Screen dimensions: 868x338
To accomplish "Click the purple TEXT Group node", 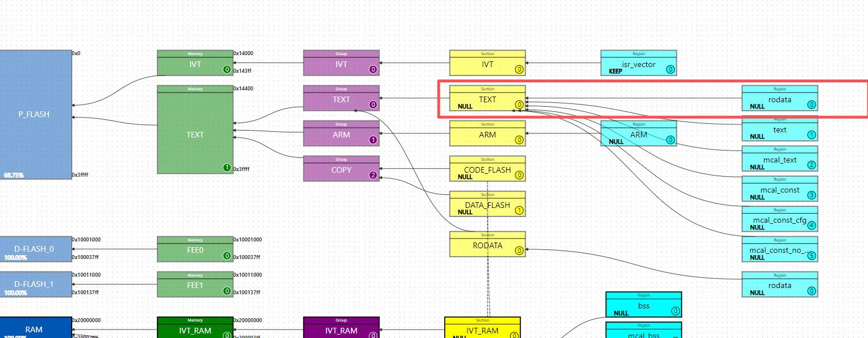I will [x=341, y=98].
